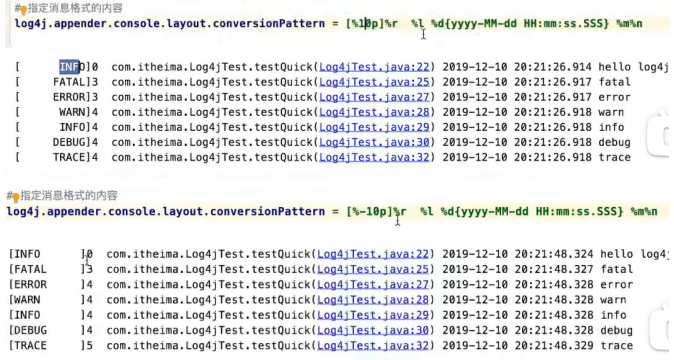Click the right-aligned WARN]4 level text
The image size is (674, 360).
point(79,112)
